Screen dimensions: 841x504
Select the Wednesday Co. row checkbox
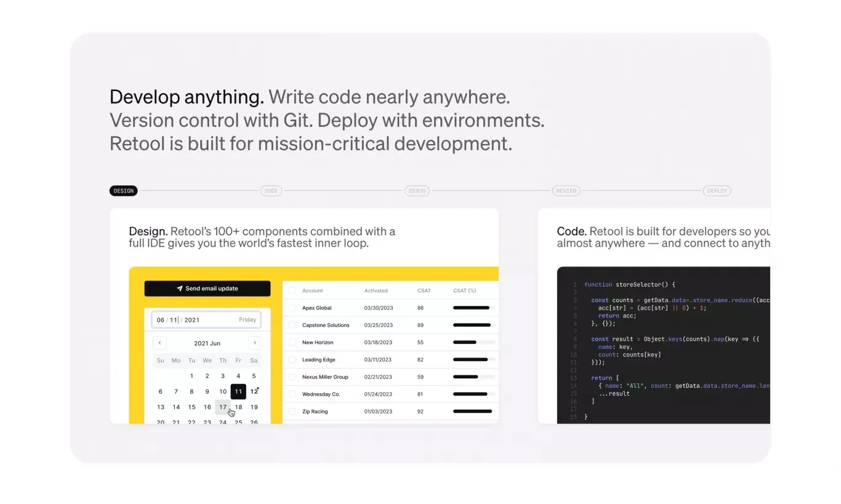pos(292,394)
